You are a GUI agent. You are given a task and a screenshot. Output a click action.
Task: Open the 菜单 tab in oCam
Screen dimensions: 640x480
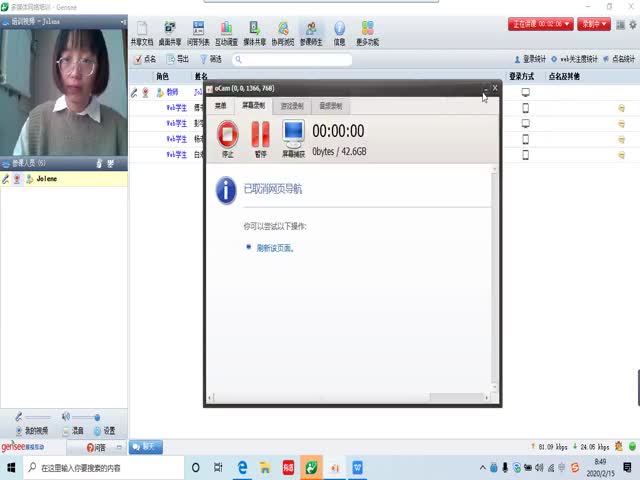220,106
